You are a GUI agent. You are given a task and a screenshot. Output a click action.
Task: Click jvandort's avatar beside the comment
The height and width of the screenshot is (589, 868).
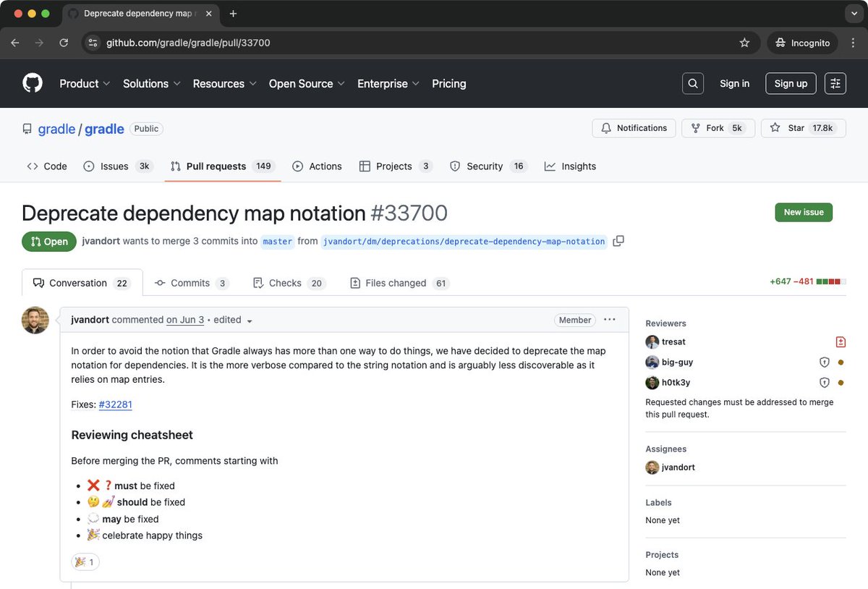(35, 321)
